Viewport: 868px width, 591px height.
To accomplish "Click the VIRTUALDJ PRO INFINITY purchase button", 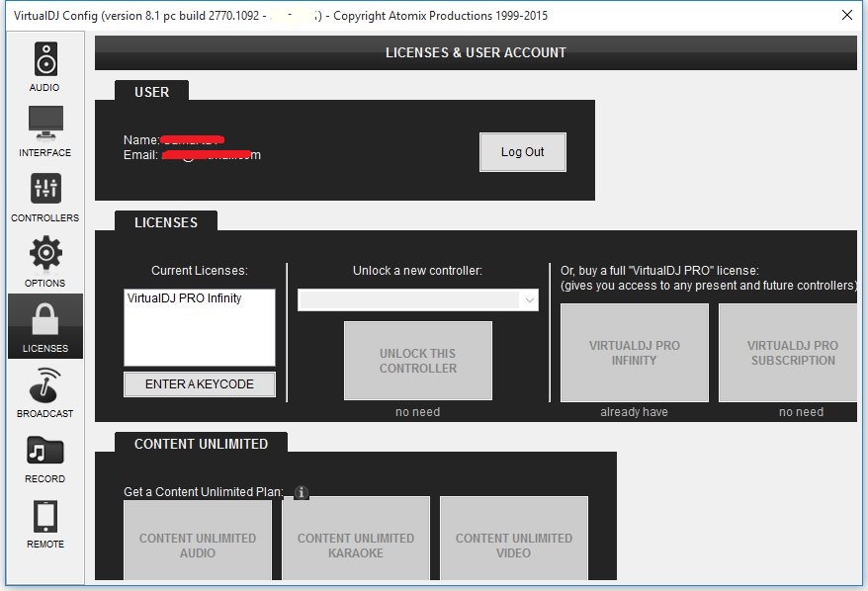I will coord(633,353).
